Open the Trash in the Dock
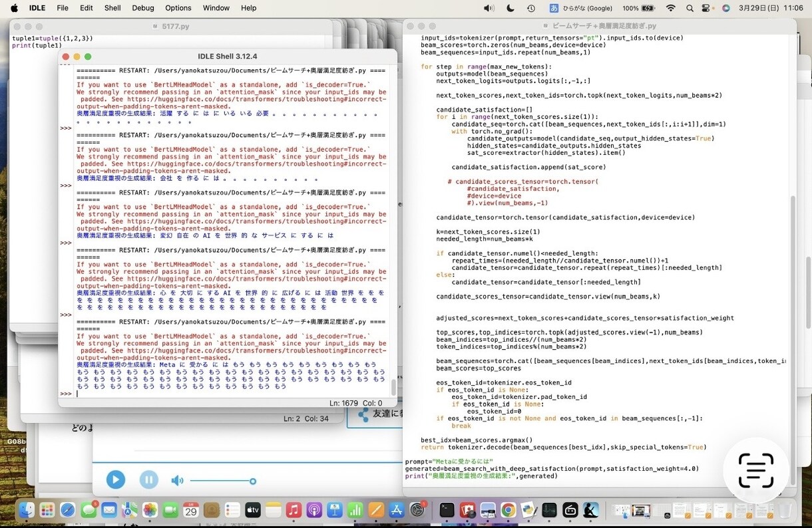Image resolution: width=812 pixels, height=528 pixels. (x=786, y=510)
